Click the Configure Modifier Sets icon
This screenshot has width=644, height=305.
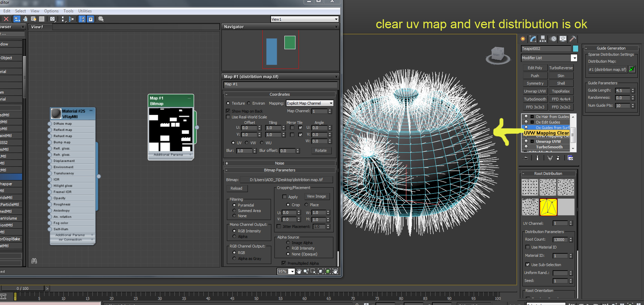[x=570, y=158]
